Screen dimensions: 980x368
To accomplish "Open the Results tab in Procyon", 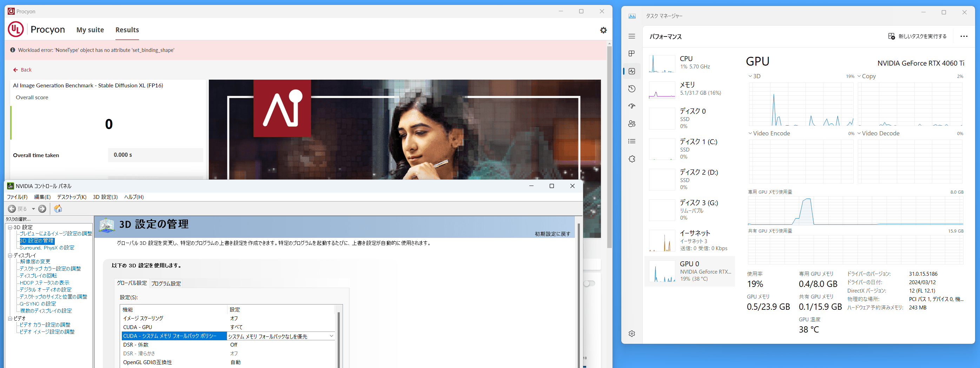I will 127,30.
